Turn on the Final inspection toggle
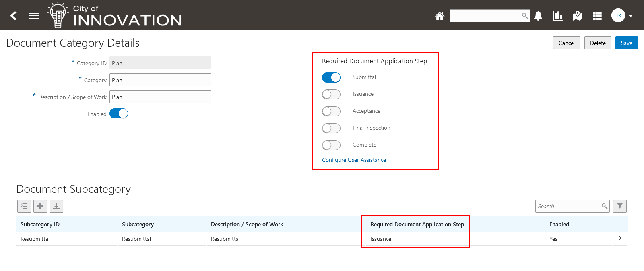 tap(331, 128)
